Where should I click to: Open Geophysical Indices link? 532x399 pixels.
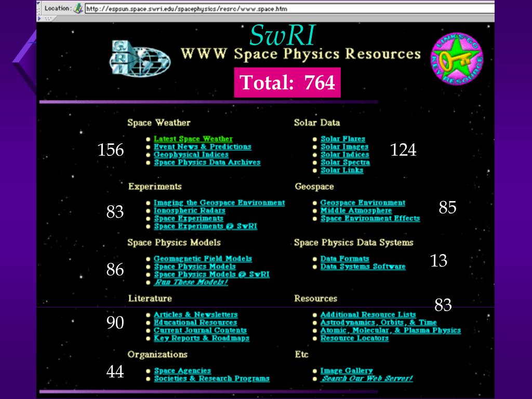pyautogui.click(x=191, y=154)
